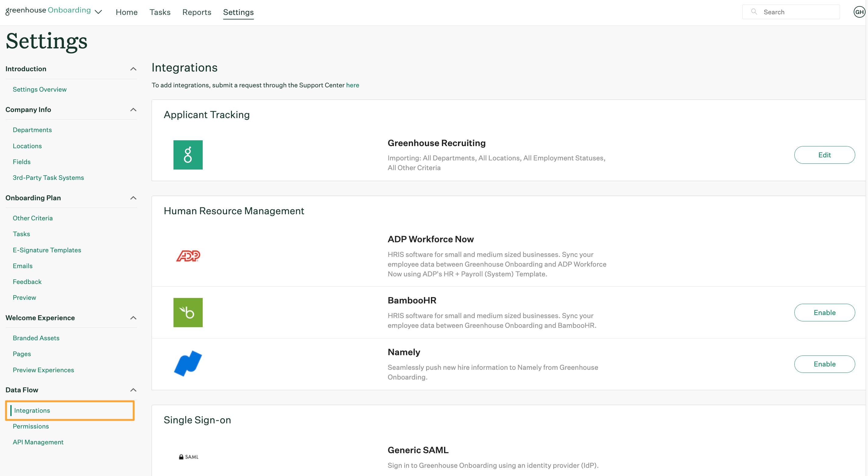Collapse the Company Info section
868x476 pixels.
tap(133, 110)
